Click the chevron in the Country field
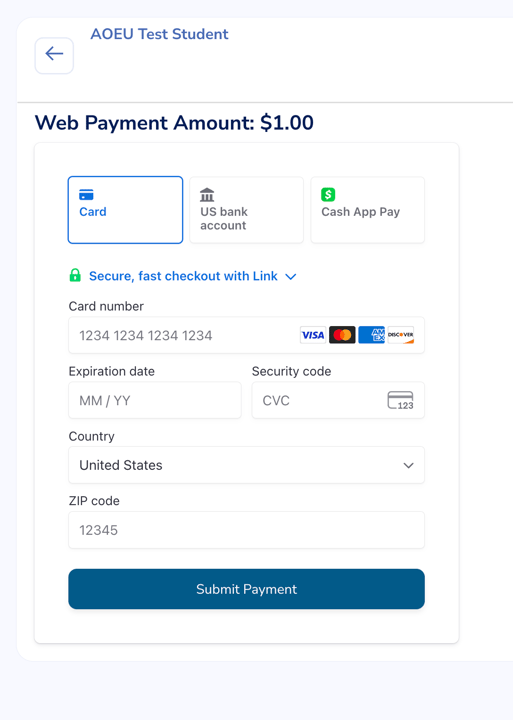 click(408, 466)
